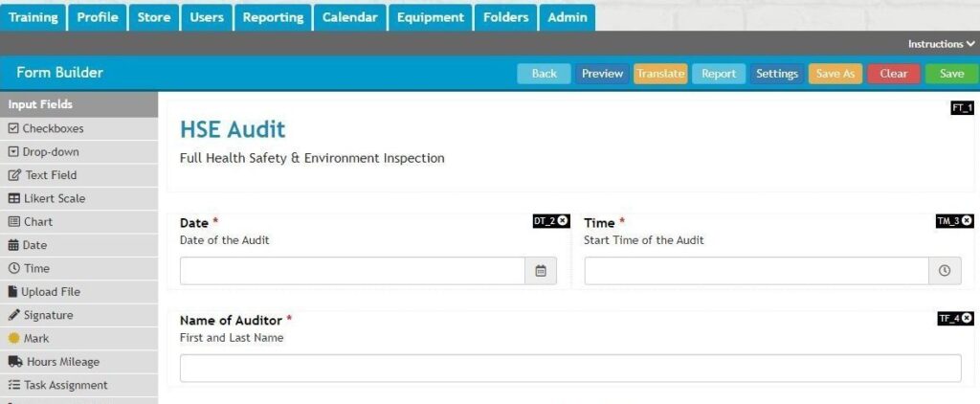The image size is (980, 404).
Task: Add a Checkboxes input field
Action: point(53,128)
